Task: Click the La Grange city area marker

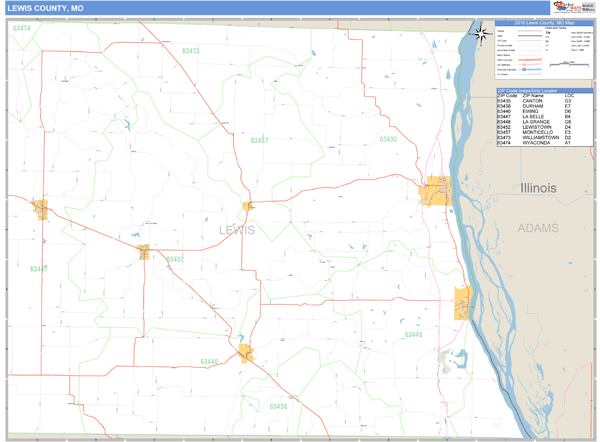Action: [x=463, y=302]
